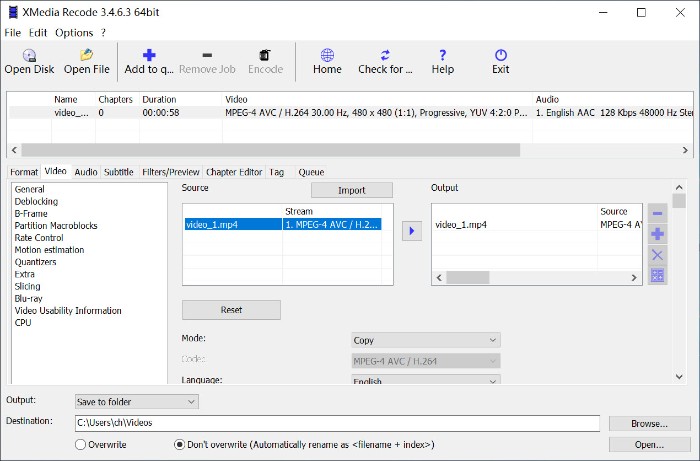This screenshot has width=700, height=461.
Task: Add job to queue with plus icon
Action: (149, 55)
